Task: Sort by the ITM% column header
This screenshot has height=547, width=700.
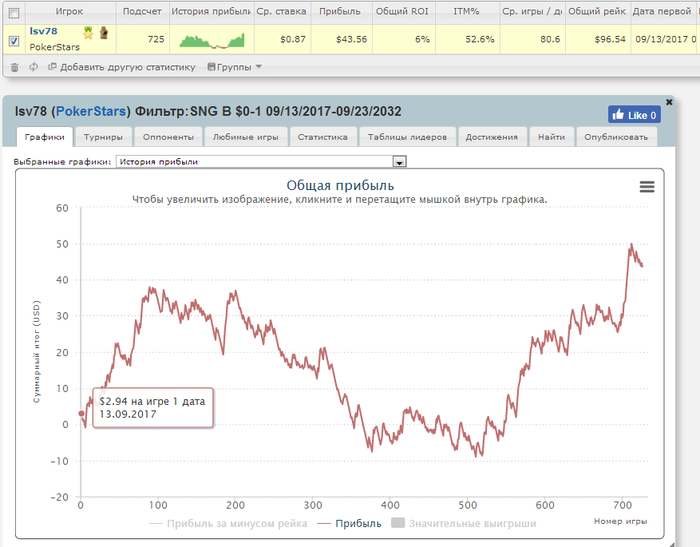Action: tap(467, 12)
